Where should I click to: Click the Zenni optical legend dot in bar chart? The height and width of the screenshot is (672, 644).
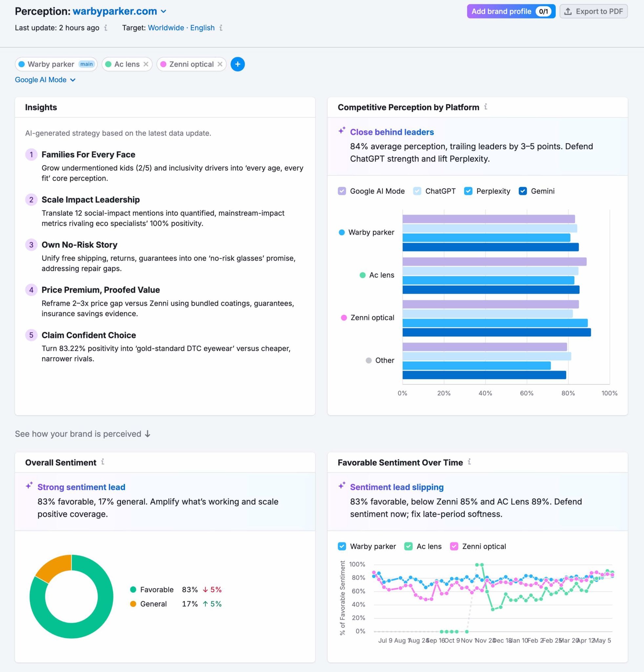point(344,318)
